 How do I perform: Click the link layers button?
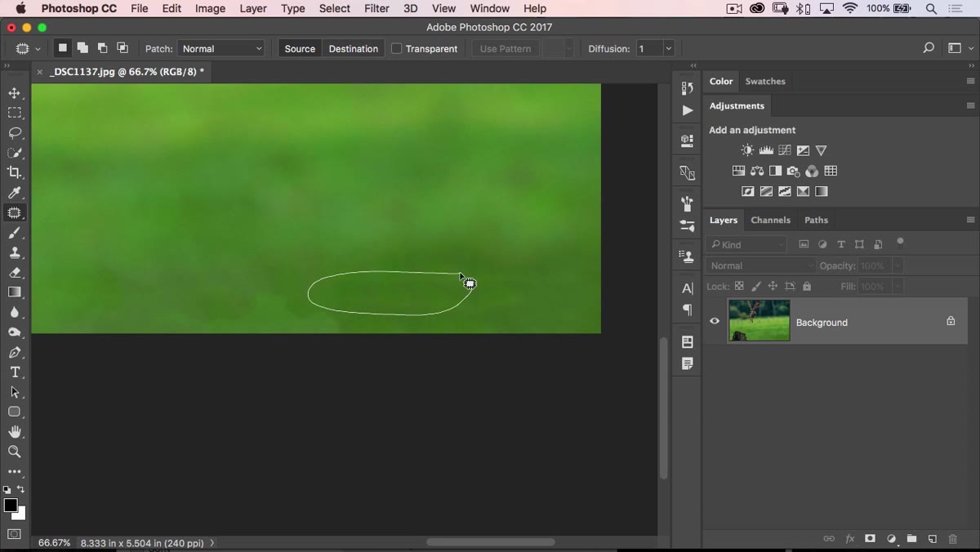coord(829,539)
